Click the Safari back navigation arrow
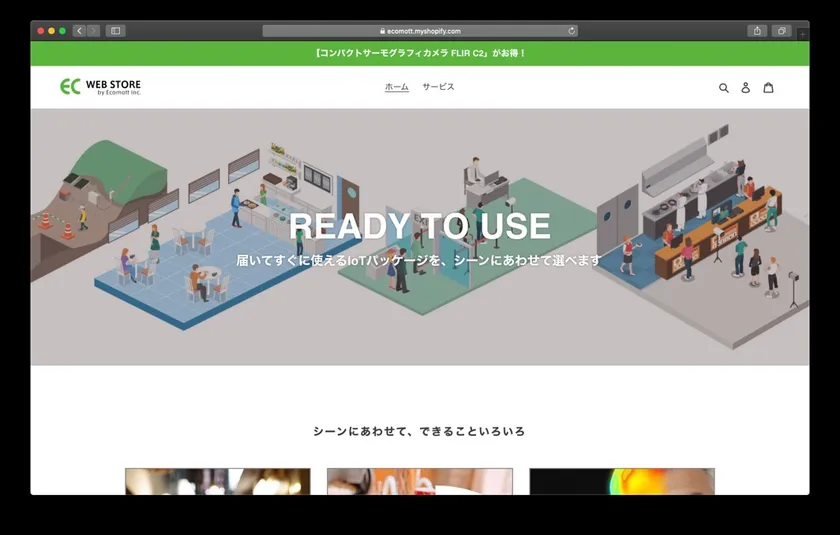 [79, 31]
